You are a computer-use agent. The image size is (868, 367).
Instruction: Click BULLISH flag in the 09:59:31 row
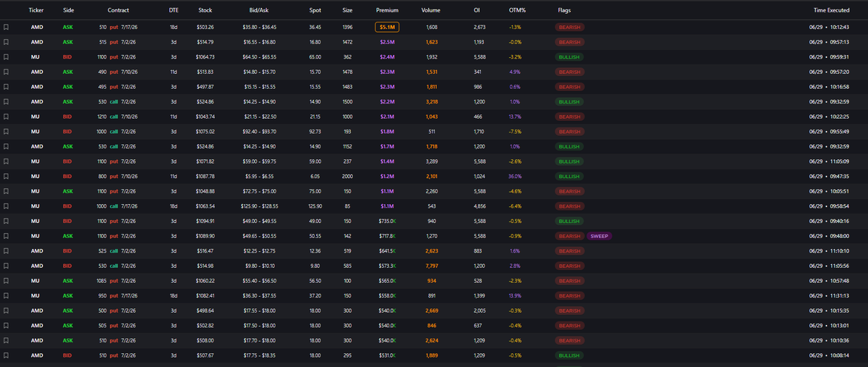tap(569, 56)
